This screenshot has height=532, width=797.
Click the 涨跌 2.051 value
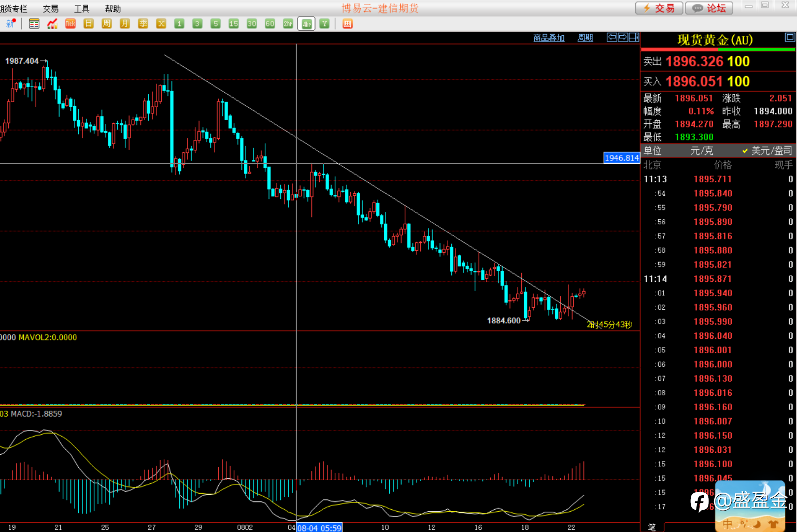coord(780,98)
